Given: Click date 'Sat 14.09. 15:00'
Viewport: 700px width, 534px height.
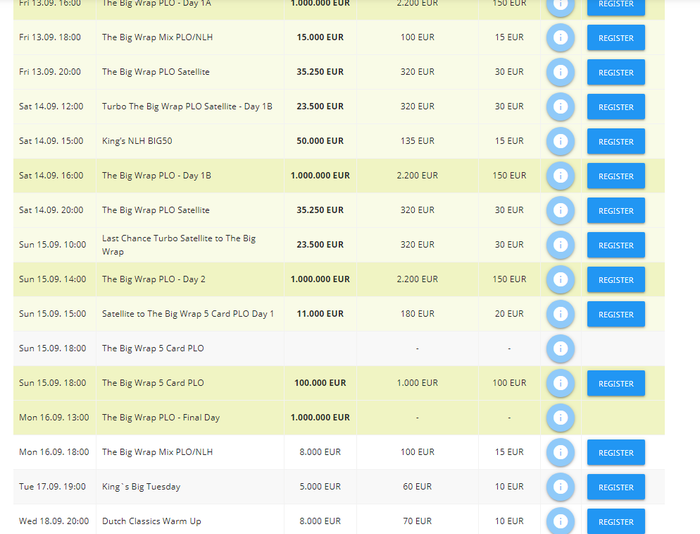Looking at the screenshot, I should [51, 141].
